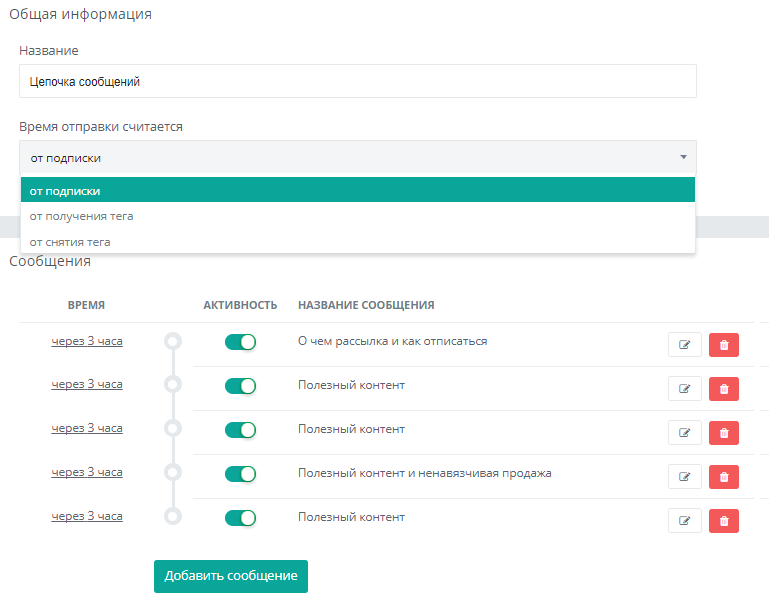The width and height of the screenshot is (769, 609).
Task: Delete the 'Полезный контент и ненавязчивая продажа' message
Action: click(x=724, y=477)
